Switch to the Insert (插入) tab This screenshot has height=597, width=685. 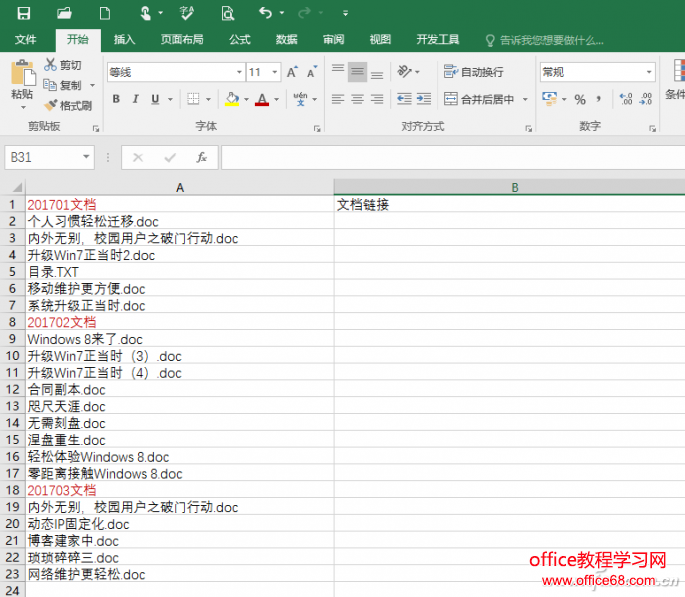tap(125, 40)
